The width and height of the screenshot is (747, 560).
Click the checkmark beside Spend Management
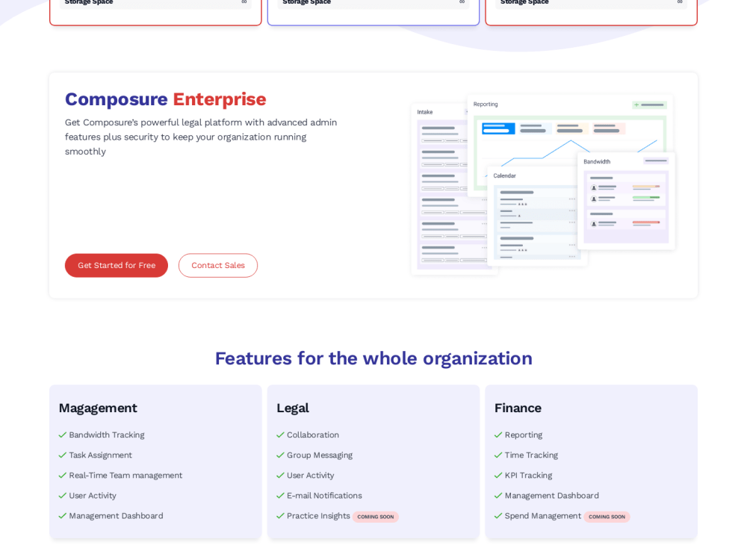click(498, 516)
